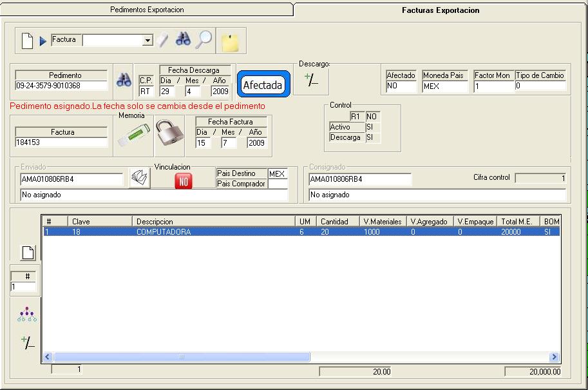588x390 pixels.
Task: Click the Total M.E. column header
Action: [x=518, y=222]
